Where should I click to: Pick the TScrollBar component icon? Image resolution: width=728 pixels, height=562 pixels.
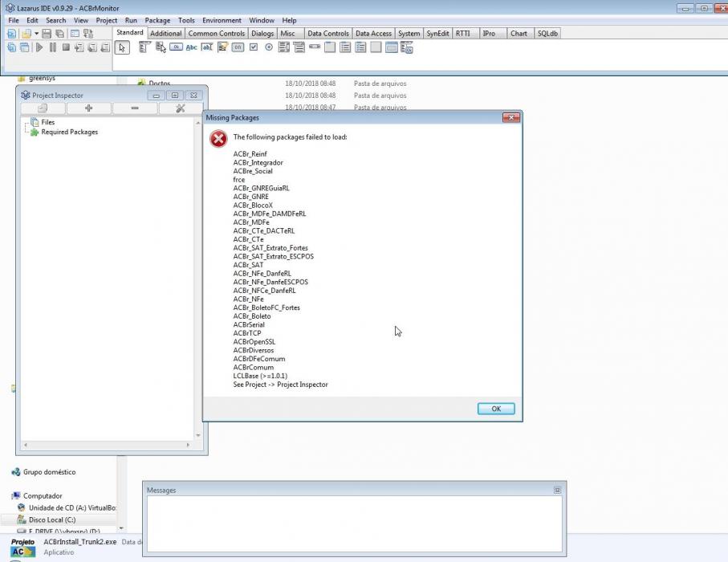coord(315,47)
